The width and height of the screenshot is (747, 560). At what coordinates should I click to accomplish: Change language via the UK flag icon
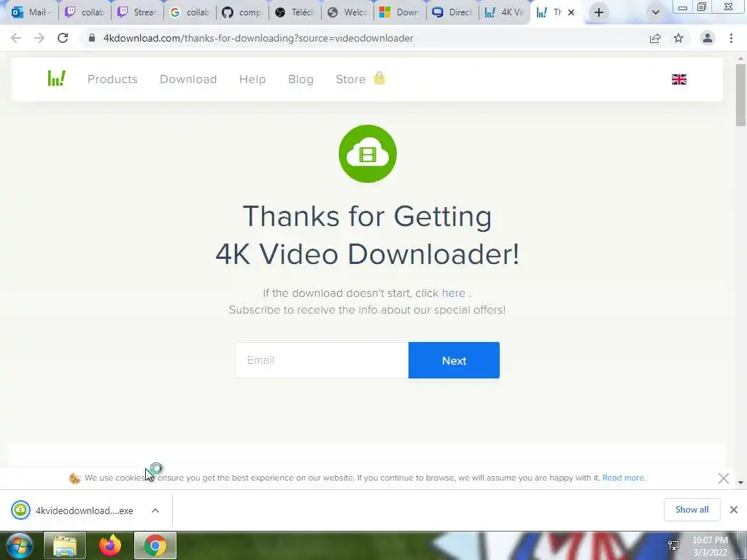coord(679,79)
